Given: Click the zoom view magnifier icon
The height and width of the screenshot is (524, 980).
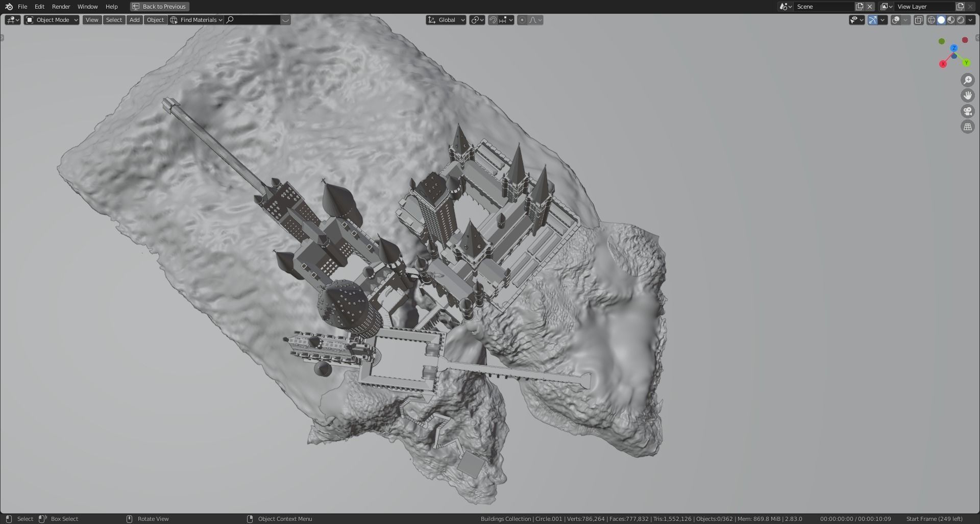Looking at the screenshot, I should coord(967,80).
